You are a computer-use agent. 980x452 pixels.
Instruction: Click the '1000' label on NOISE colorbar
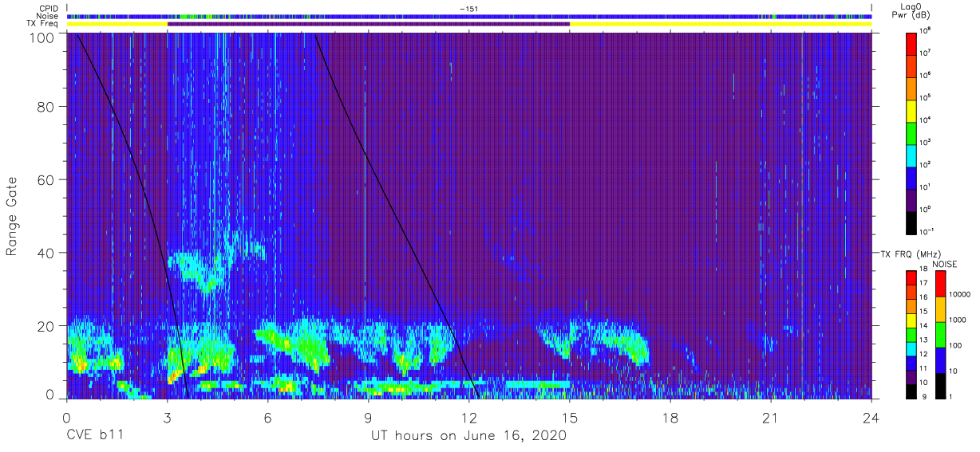pyautogui.click(x=958, y=320)
